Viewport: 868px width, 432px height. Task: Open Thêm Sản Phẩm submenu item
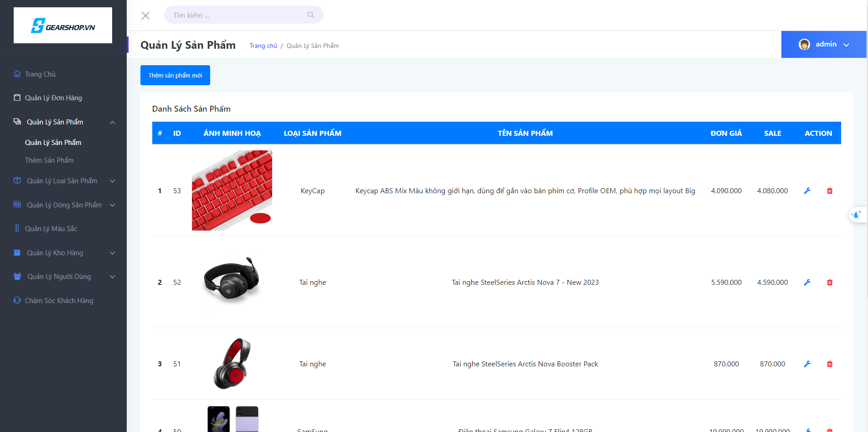tap(49, 160)
